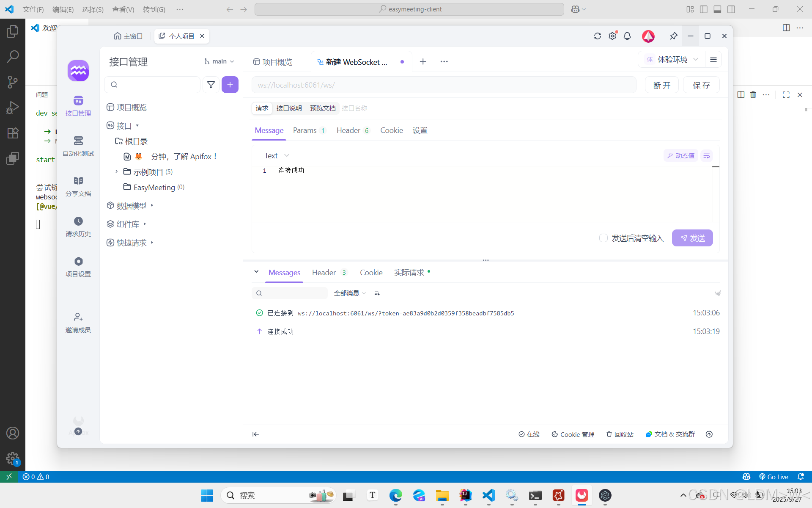Select 接口说明 segment
This screenshot has height=508, width=812.
[x=289, y=108]
